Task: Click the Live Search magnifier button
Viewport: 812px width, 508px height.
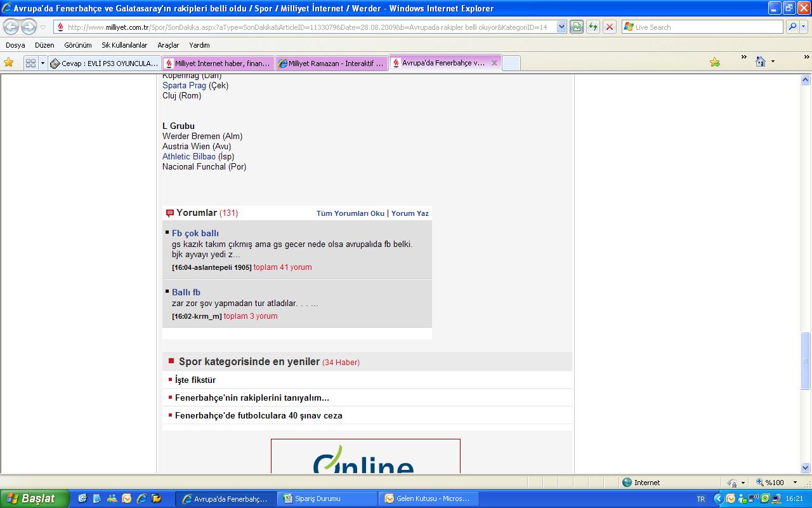Action: (x=792, y=27)
